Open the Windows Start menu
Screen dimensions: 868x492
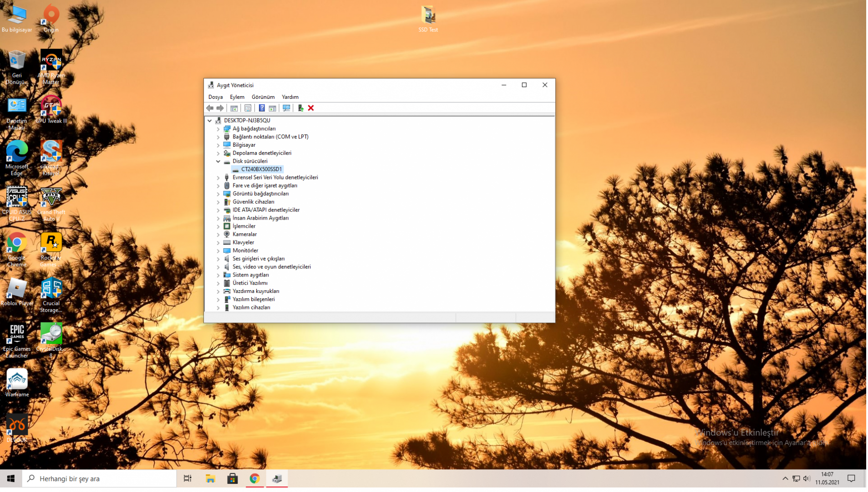[x=11, y=479]
